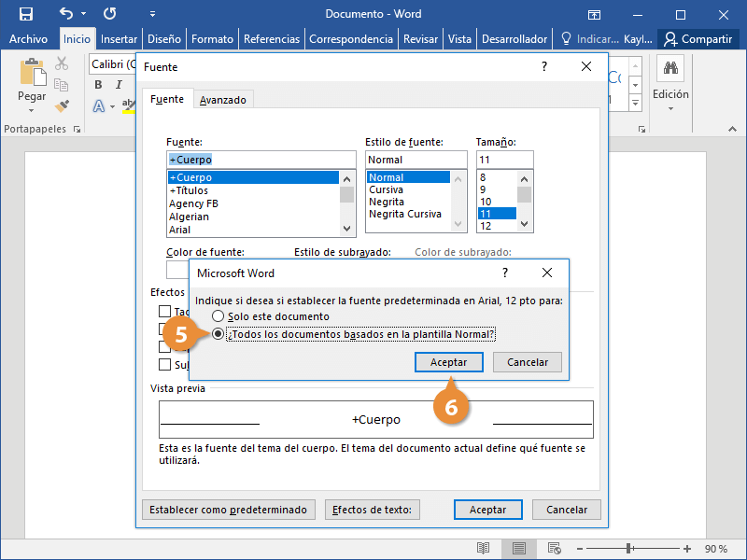Select the Copiar formato brush icon
Screen dimensions: 747x560
tap(62, 105)
